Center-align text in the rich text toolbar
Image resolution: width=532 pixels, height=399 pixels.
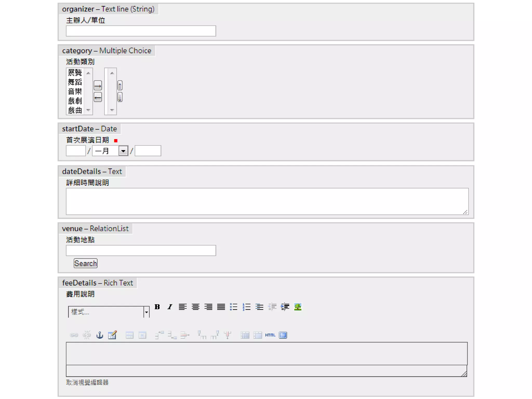click(195, 307)
